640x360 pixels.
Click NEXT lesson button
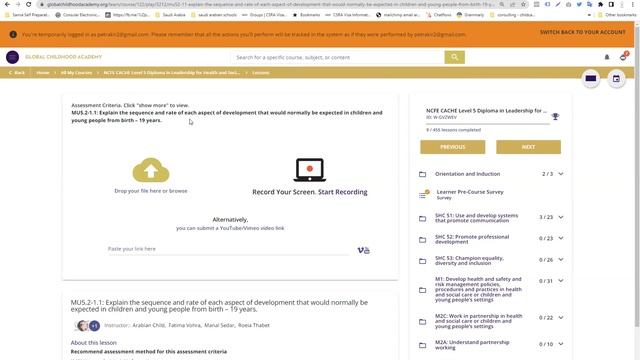click(x=528, y=147)
